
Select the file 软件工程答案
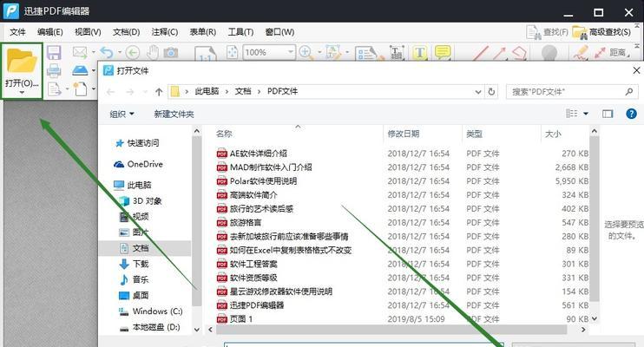[x=253, y=264]
